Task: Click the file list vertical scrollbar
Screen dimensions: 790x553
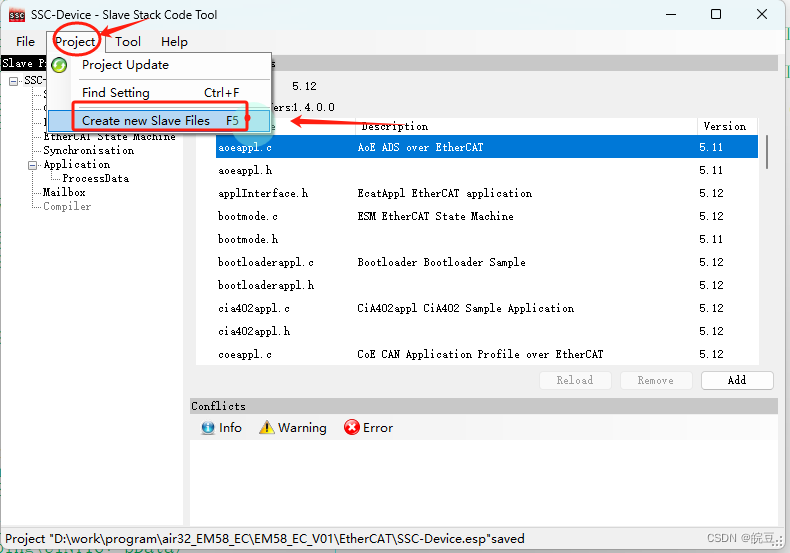Action: pyautogui.click(x=767, y=152)
